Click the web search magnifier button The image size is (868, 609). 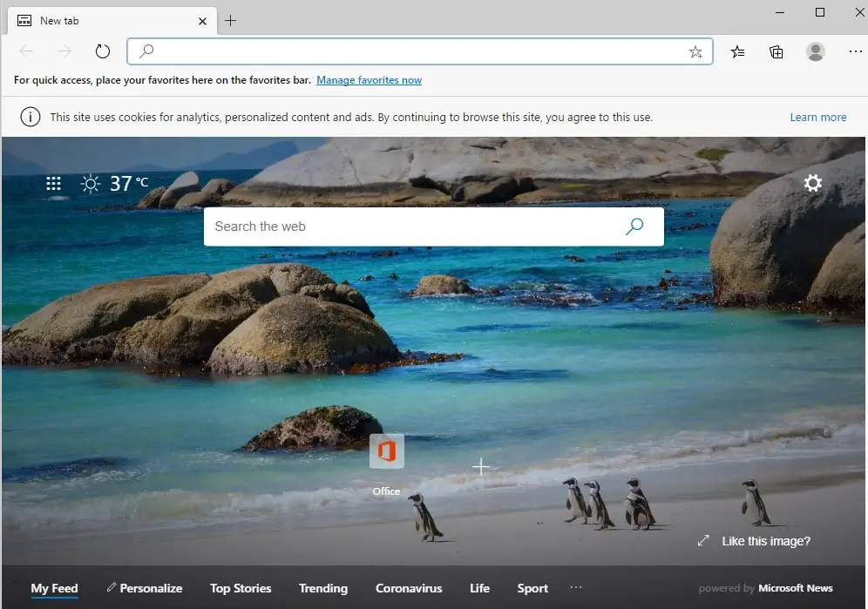click(634, 226)
